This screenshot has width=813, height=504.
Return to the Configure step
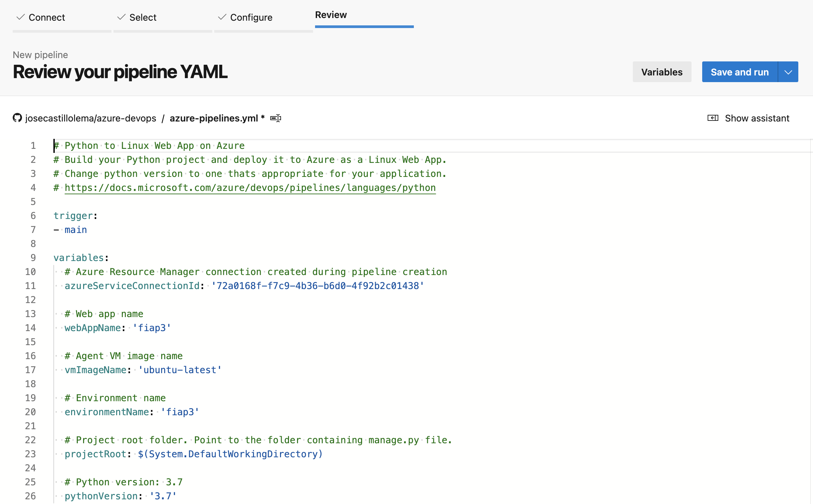[251, 17]
